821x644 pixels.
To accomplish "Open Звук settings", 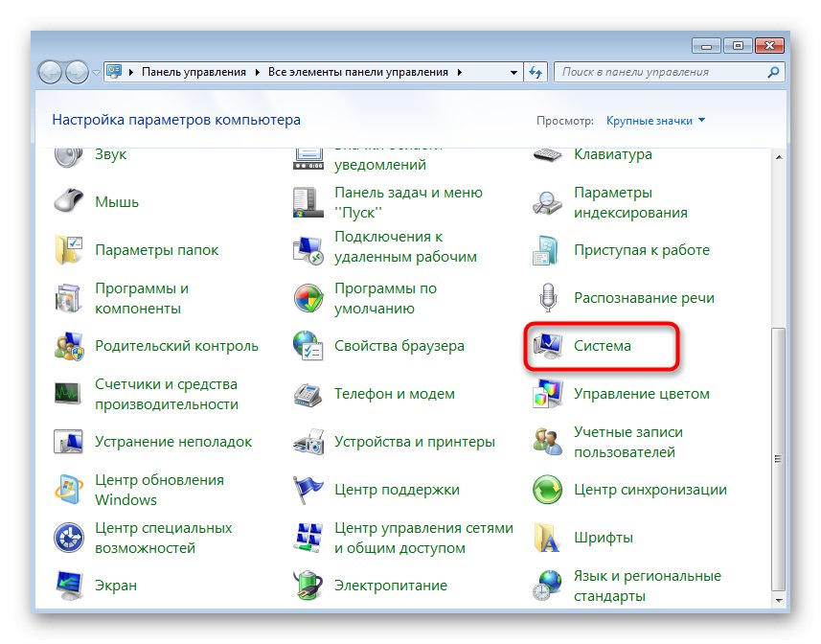I will tap(109, 153).
